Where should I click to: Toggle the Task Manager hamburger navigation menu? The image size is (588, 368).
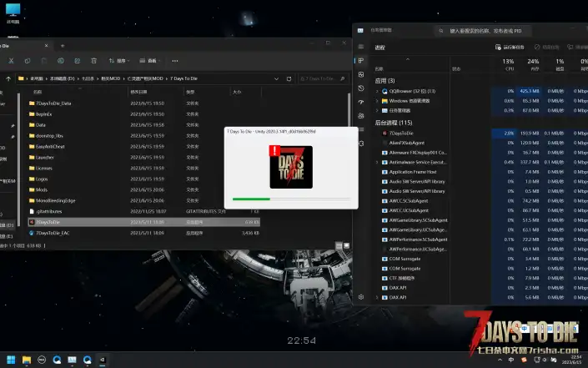pyautogui.click(x=361, y=47)
